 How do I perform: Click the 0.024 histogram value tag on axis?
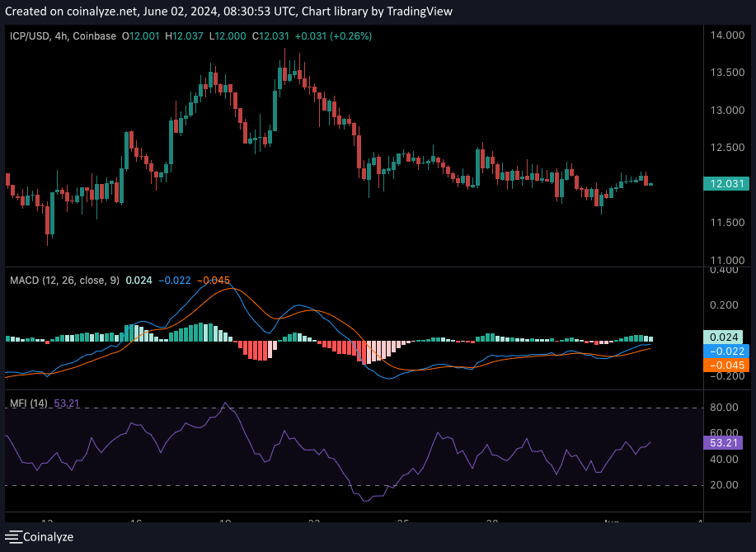(723, 337)
